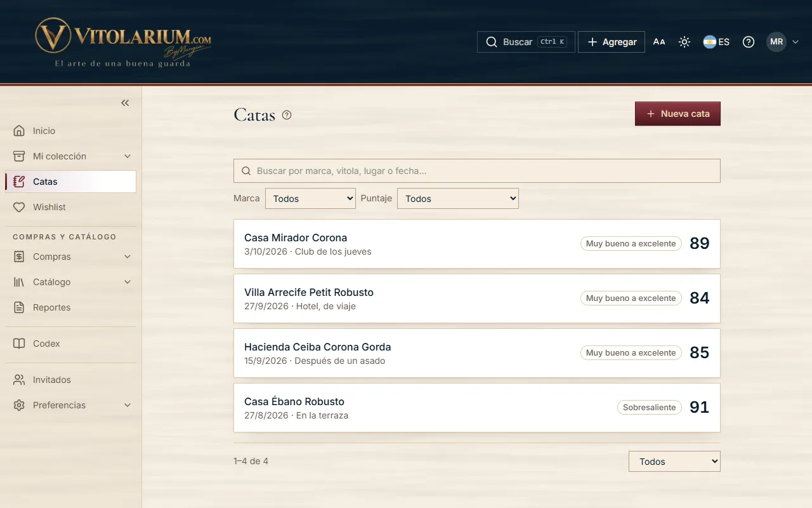The height and width of the screenshot is (508, 812).
Task: Click the Invitados people icon
Action: (x=19, y=380)
